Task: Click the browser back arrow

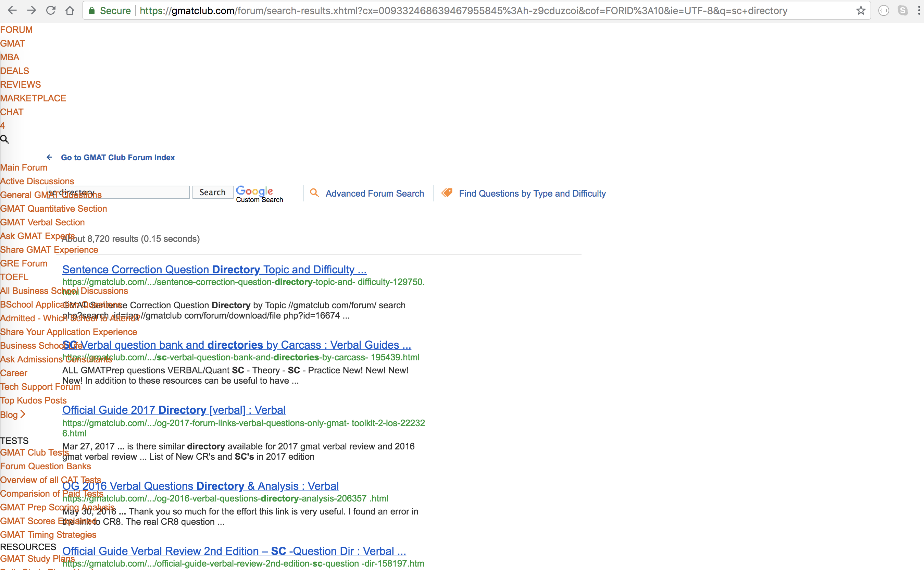Action: (x=12, y=11)
